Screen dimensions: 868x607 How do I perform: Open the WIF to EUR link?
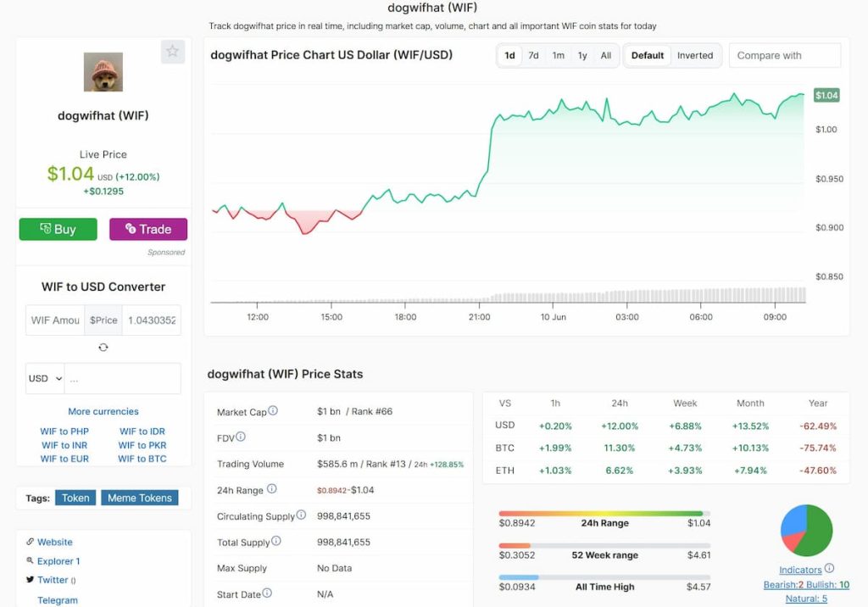point(64,459)
